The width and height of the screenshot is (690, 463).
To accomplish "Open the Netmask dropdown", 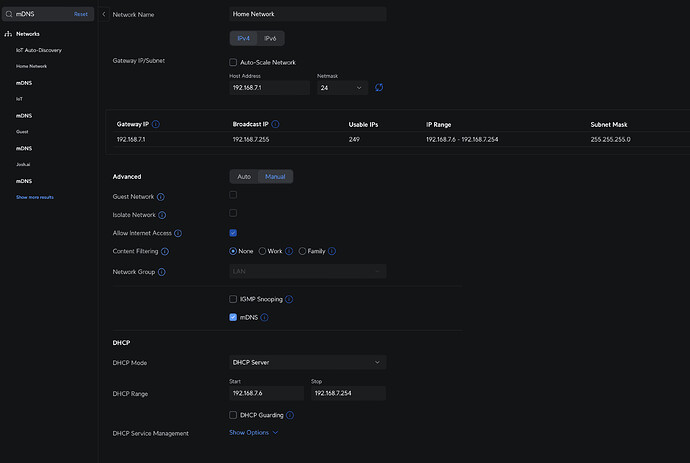I will tap(341, 88).
